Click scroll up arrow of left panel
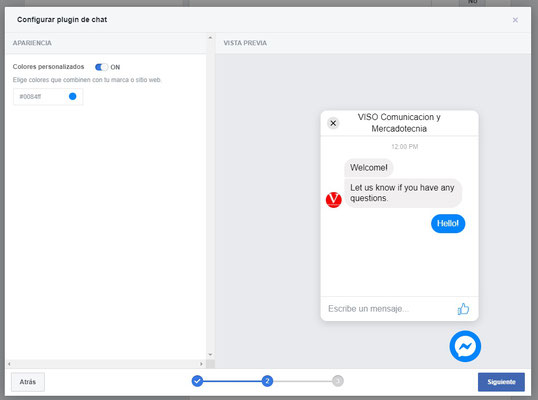The width and height of the screenshot is (538, 400). click(x=210, y=38)
